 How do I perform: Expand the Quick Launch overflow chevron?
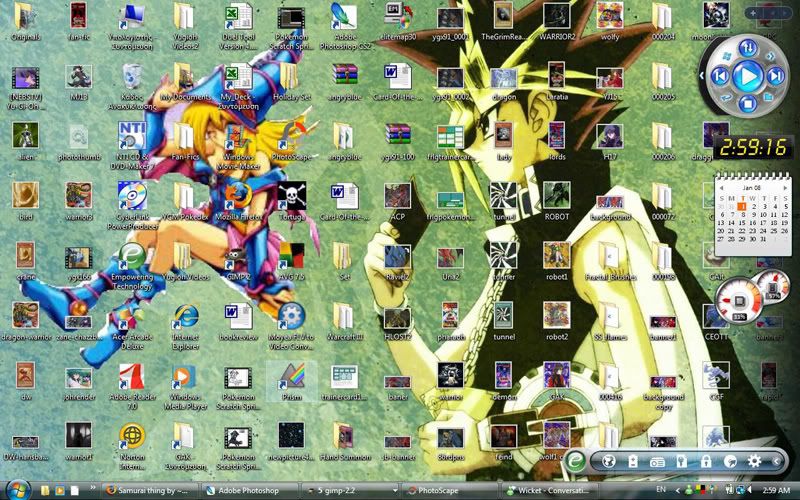tap(92, 489)
